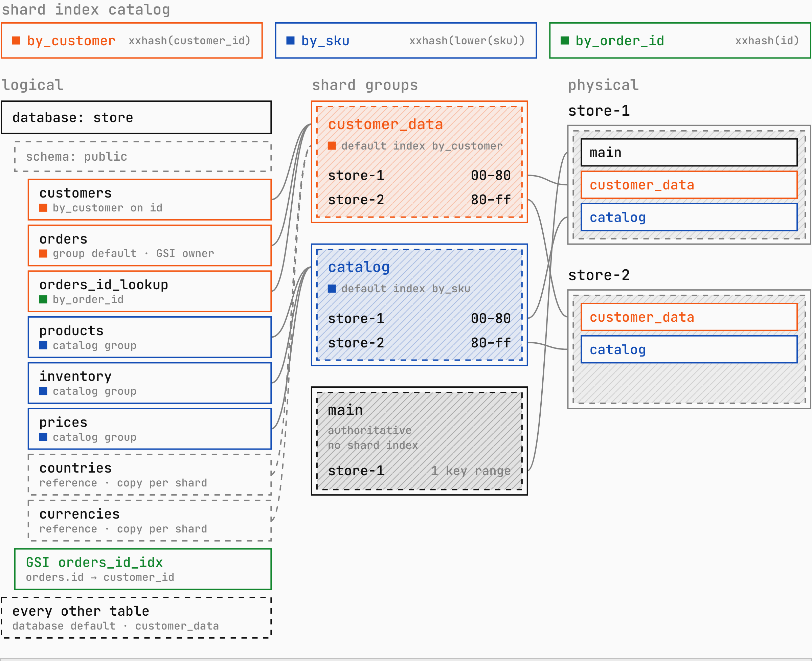Click the blue marker under prices

(x=43, y=437)
